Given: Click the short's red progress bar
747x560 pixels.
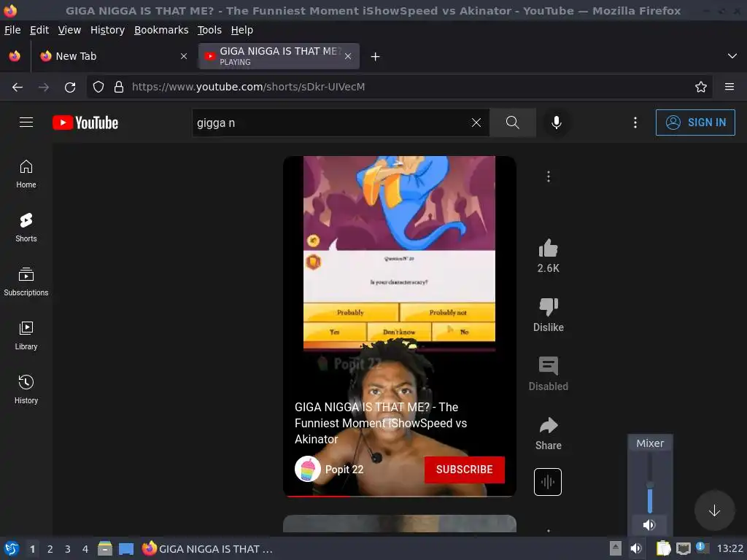Looking at the screenshot, I should (x=400, y=496).
